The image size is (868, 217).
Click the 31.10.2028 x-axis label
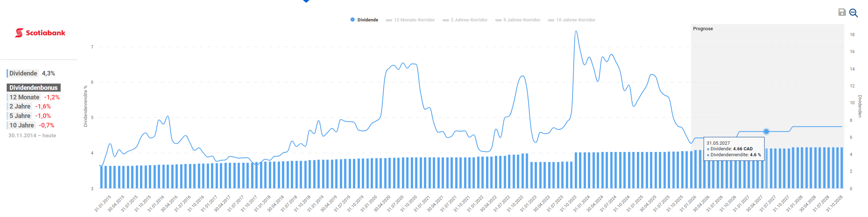coord(834,204)
